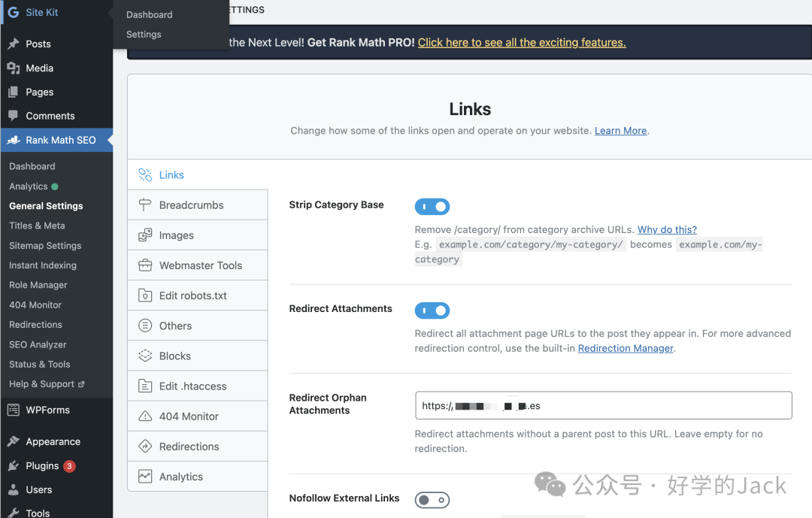Viewport: 812px width, 518px height.
Task: Open Dashboard in Site Kit flyout
Action: [x=149, y=14]
